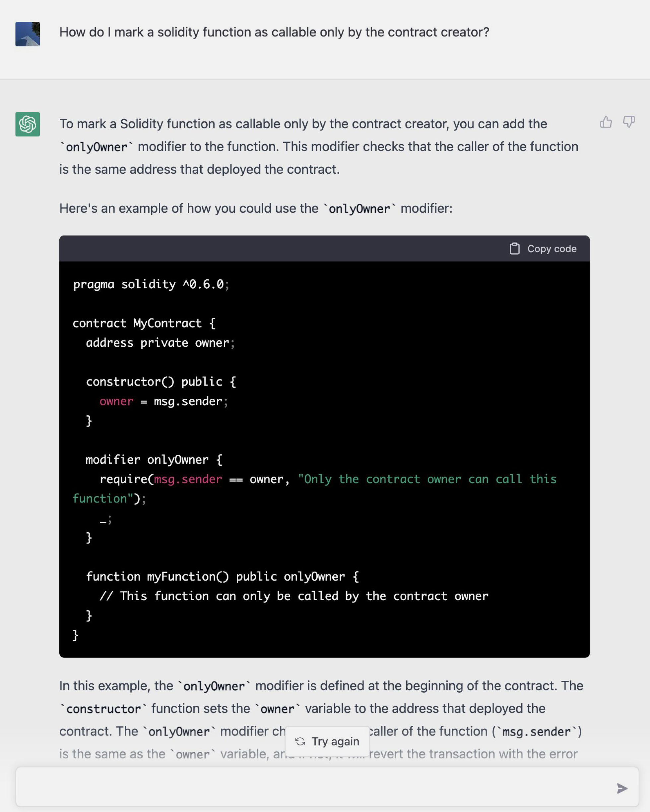Click the 'Here's an example' sentence

tap(255, 208)
